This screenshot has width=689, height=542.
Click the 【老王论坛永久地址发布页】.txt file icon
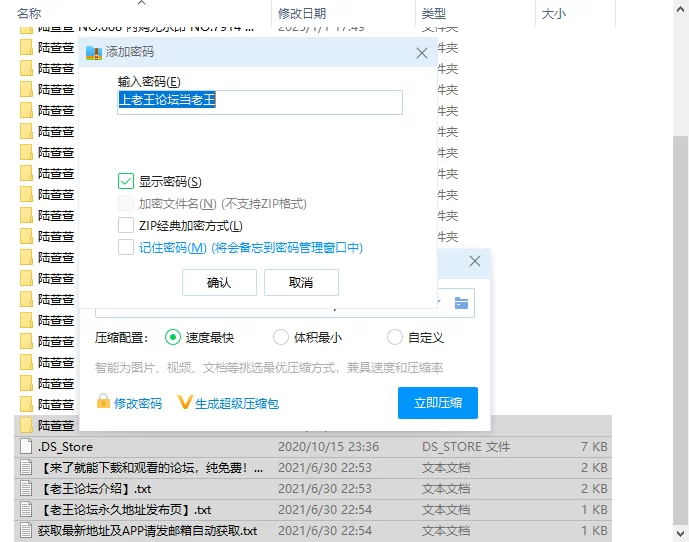click(26, 509)
